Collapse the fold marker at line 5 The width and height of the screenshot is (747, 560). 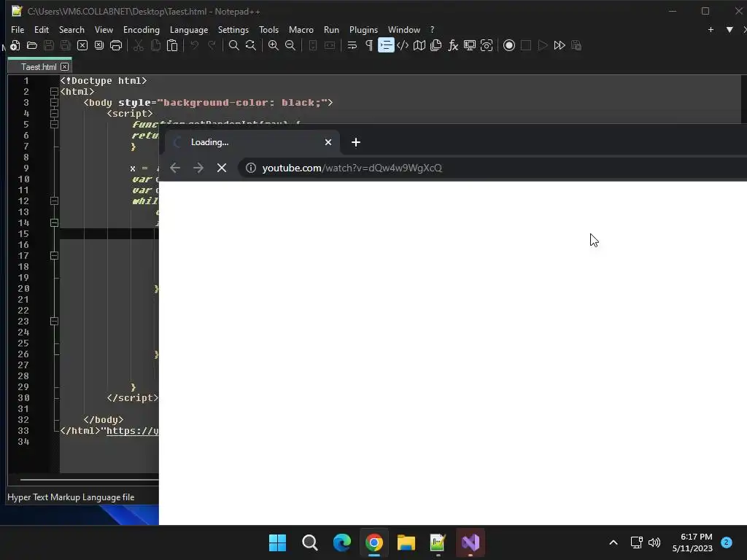(54, 124)
